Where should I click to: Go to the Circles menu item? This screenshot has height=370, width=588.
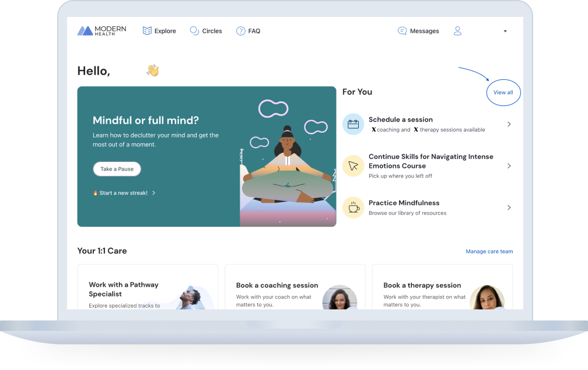212,31
